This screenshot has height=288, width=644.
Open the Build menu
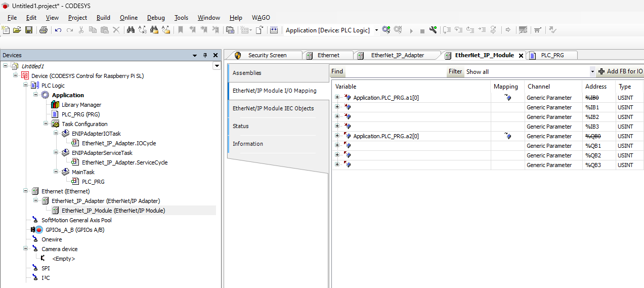[x=103, y=17]
